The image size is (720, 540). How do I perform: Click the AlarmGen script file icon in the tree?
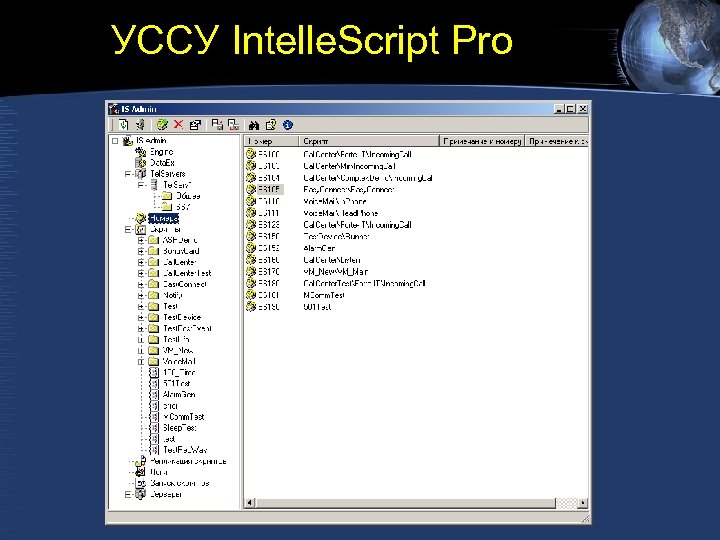pyautogui.click(x=154, y=394)
